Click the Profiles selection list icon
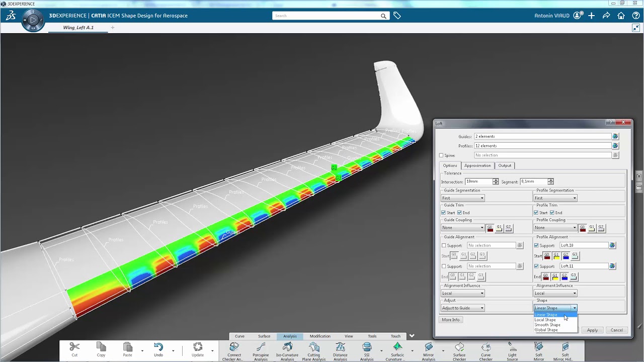This screenshot has height=362, width=644. [x=615, y=146]
